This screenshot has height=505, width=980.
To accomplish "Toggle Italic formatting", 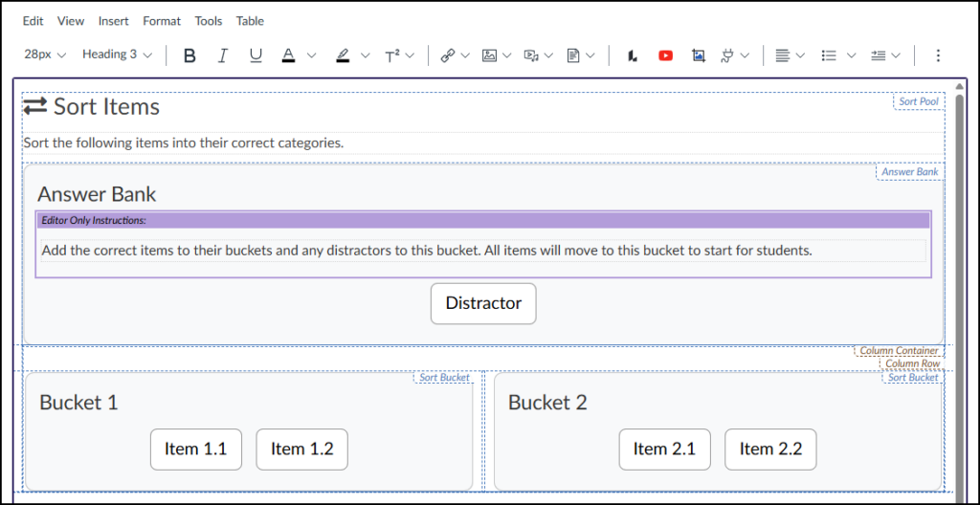I will tap(222, 55).
